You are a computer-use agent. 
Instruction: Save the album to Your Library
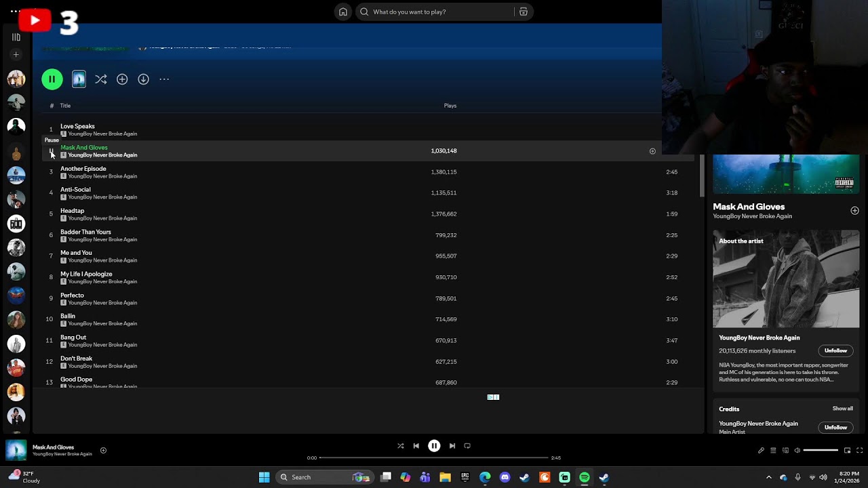[x=122, y=79]
